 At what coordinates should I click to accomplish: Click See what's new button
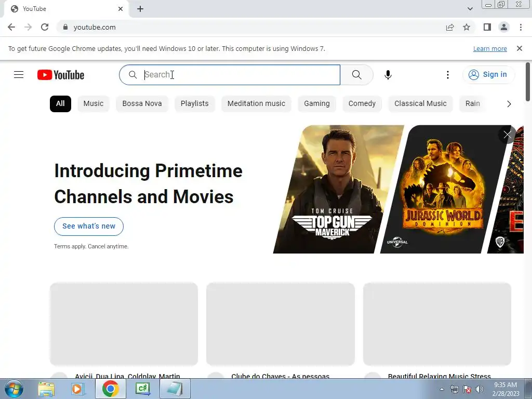coord(89,227)
